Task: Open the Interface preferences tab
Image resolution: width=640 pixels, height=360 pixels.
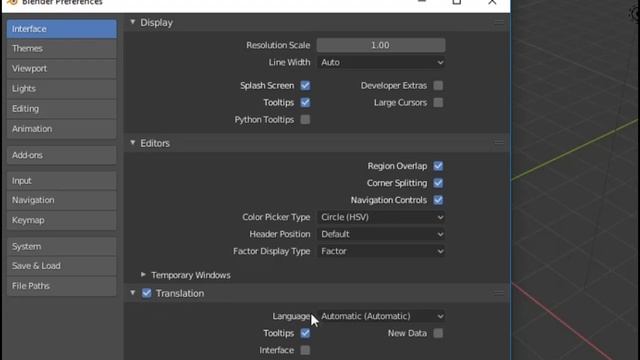Action: tap(62, 29)
